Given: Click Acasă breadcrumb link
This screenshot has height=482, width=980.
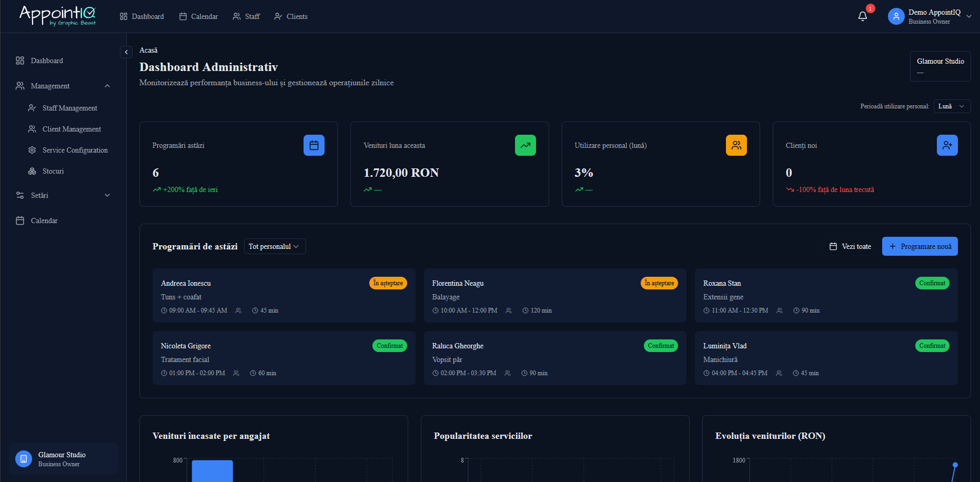Looking at the screenshot, I should 148,50.
